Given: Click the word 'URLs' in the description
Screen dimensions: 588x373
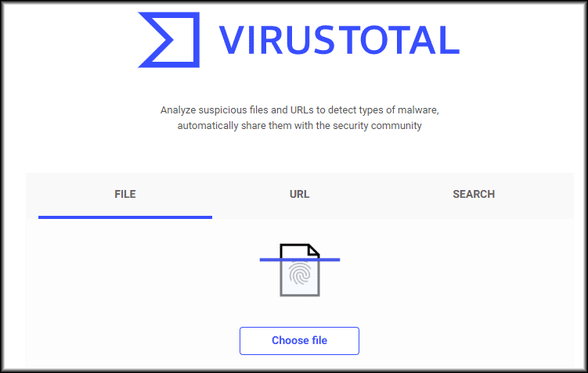Looking at the screenshot, I should (302, 109).
